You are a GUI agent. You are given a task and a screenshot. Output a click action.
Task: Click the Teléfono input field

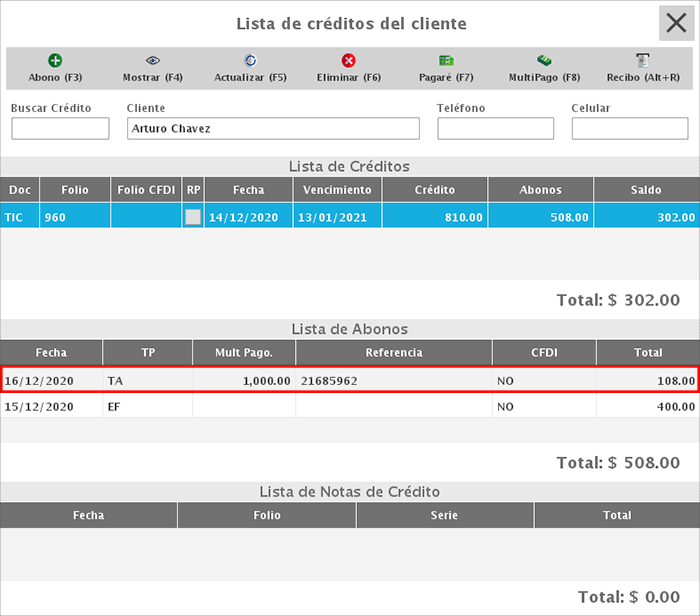(495, 129)
